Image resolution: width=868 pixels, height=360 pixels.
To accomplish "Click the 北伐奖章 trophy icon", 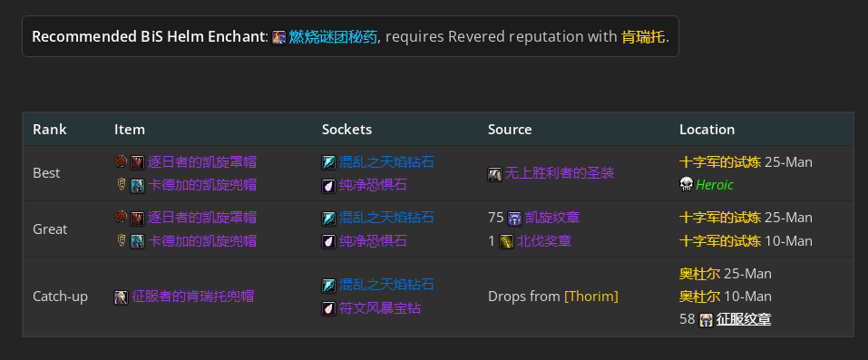I will click(506, 241).
